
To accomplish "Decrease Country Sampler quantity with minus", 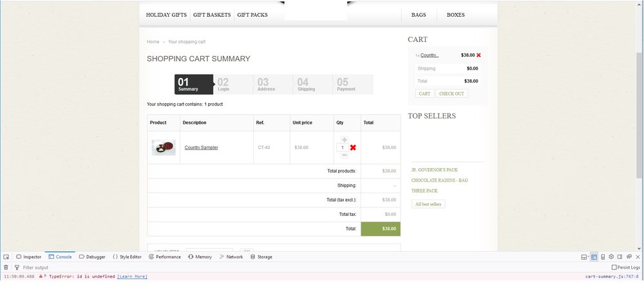I will (345, 155).
